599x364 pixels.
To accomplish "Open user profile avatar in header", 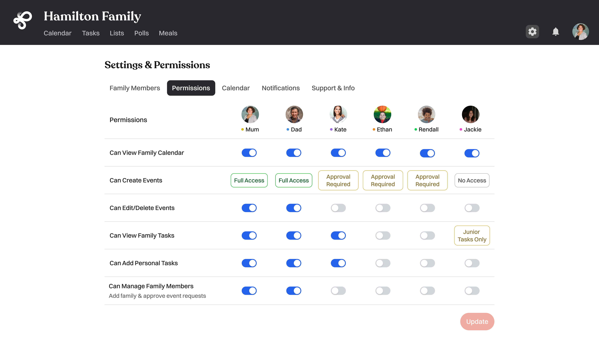I will (580, 32).
